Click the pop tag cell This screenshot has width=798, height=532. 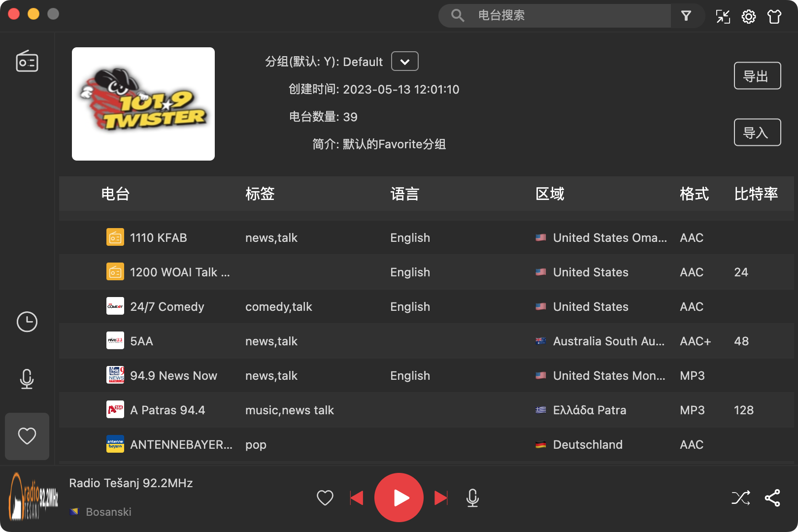pos(256,445)
